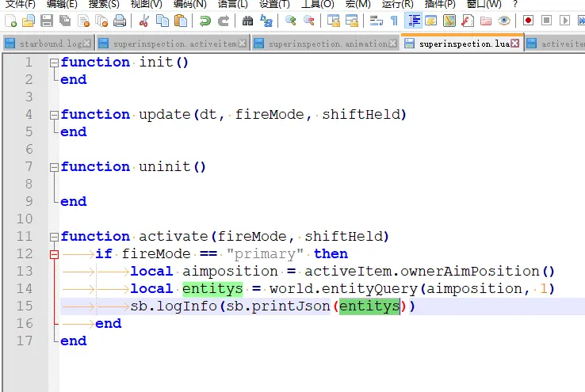Open the 运行(R) menu
585x392 pixels.
click(x=398, y=4)
